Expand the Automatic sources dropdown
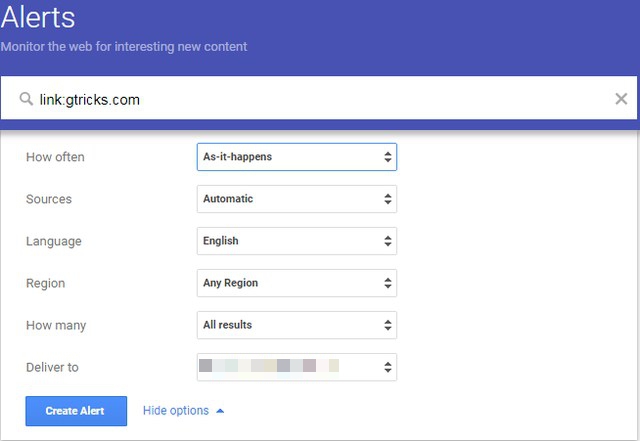This screenshot has height=441, width=640. [x=296, y=199]
